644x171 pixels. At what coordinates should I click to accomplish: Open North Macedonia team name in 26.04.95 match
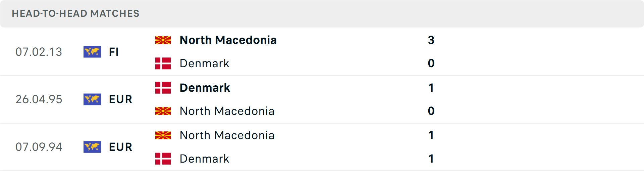(227, 111)
